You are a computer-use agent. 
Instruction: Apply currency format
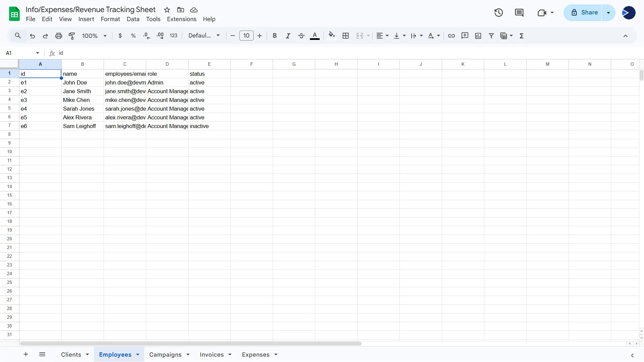coord(120,36)
